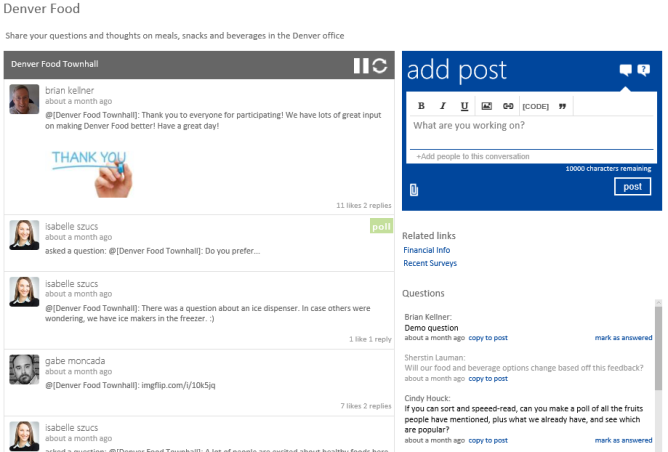
Task: Attach a file using the paperclip icon
Action: (413, 190)
